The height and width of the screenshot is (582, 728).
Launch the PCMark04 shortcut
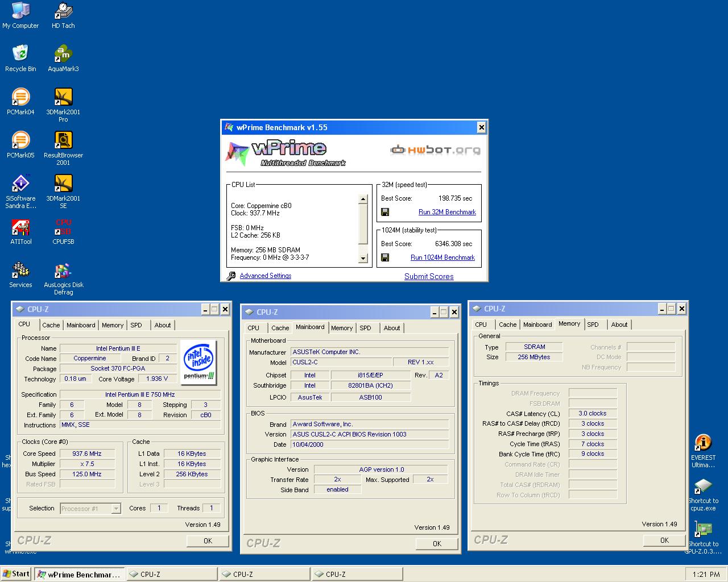coord(20,102)
